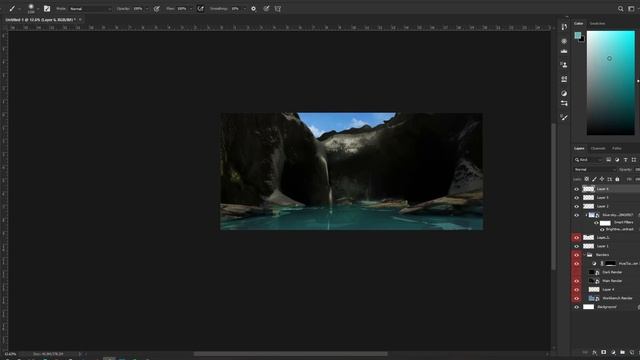Open the Properties sliders icon in collapsed dock
Viewport: 640px width, 360px height.
[564, 104]
